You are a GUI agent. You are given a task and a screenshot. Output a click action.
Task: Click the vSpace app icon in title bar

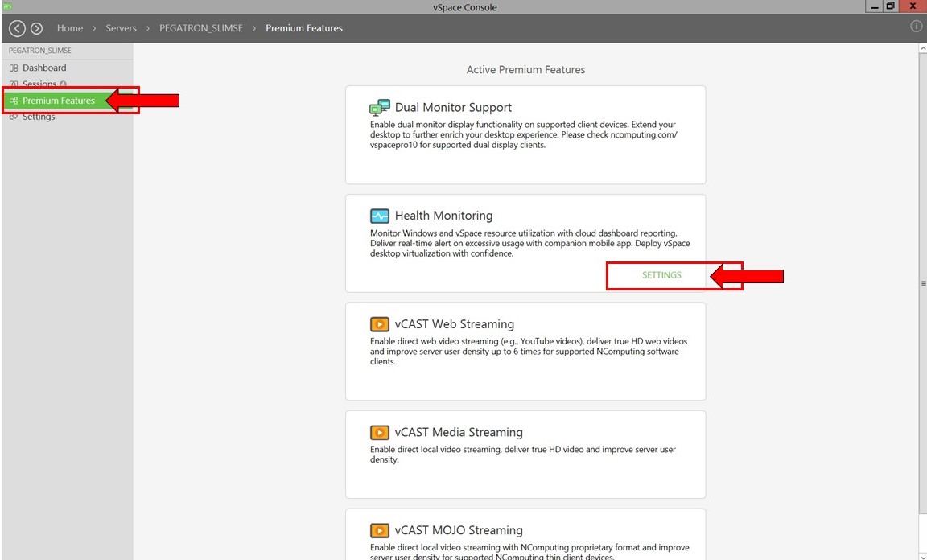pos(7,6)
